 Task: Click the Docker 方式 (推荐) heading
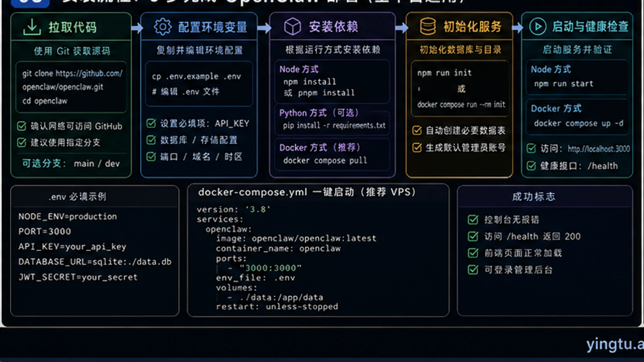pyautogui.click(x=320, y=147)
